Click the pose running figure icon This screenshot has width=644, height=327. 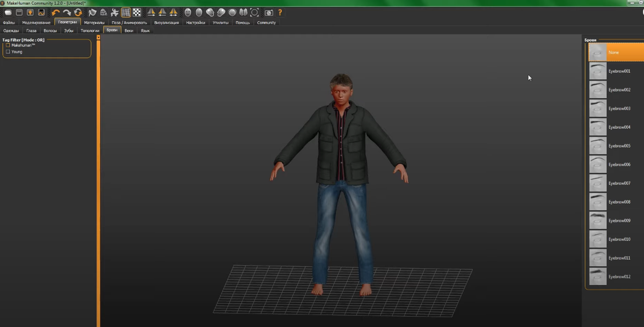click(115, 12)
